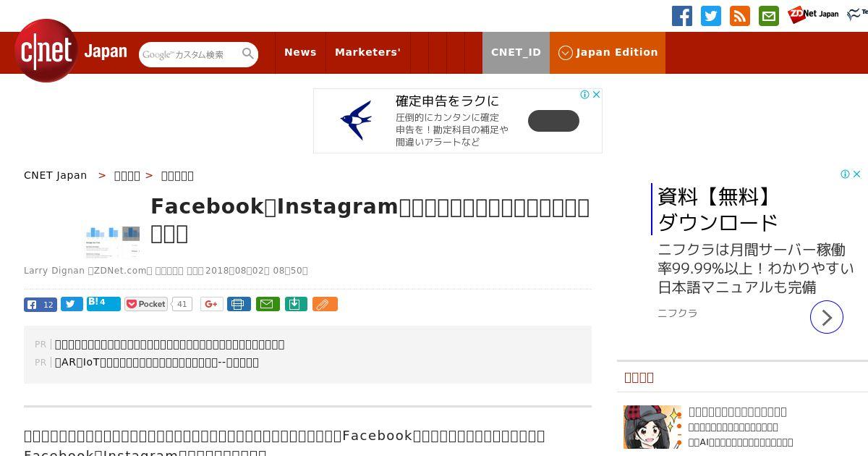Click author name Larry Dignan
The width and height of the screenshot is (868, 456).
click(54, 271)
